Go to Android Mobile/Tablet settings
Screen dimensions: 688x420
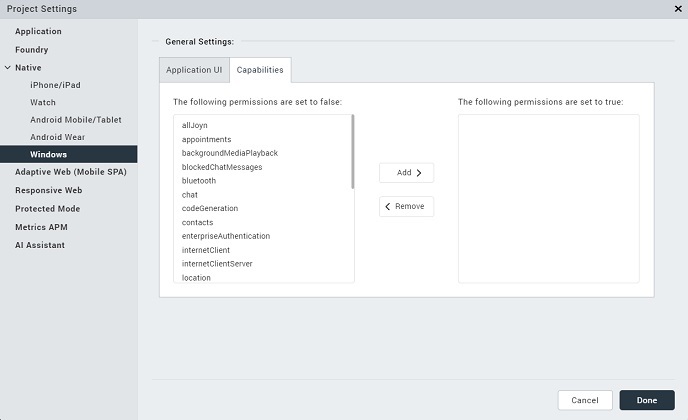click(x=76, y=120)
